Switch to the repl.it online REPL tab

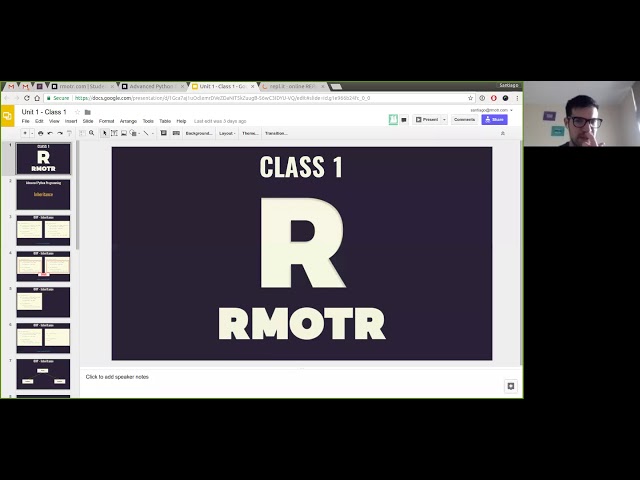[292, 87]
